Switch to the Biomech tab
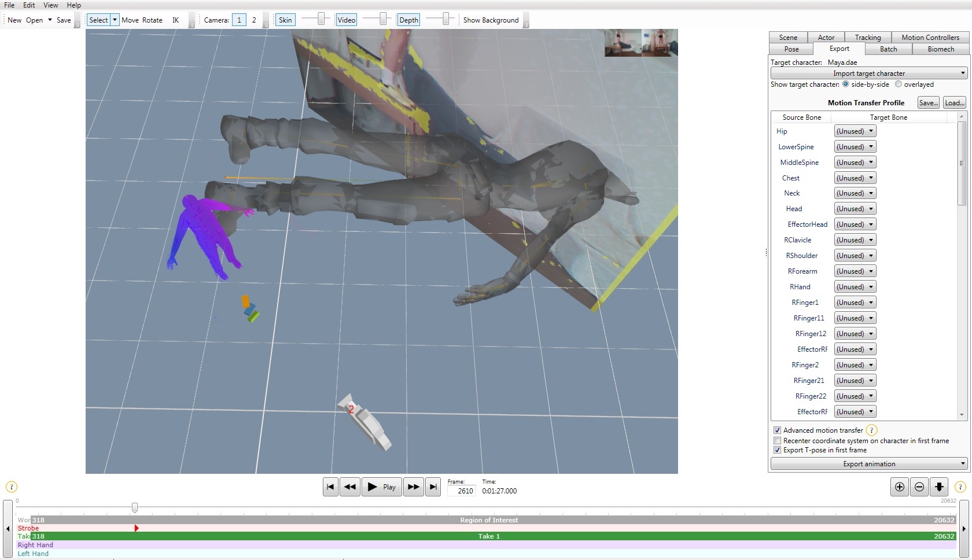This screenshot has height=560, width=972. [941, 49]
